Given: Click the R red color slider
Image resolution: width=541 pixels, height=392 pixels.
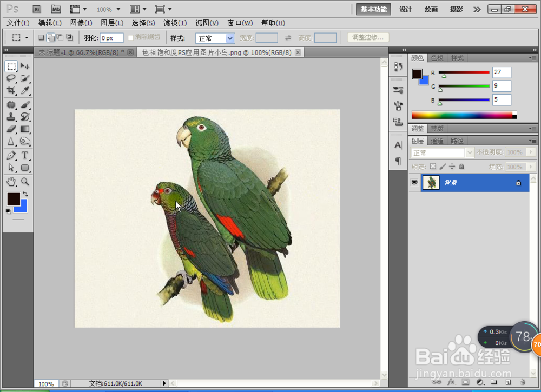Looking at the screenshot, I should [x=464, y=72].
